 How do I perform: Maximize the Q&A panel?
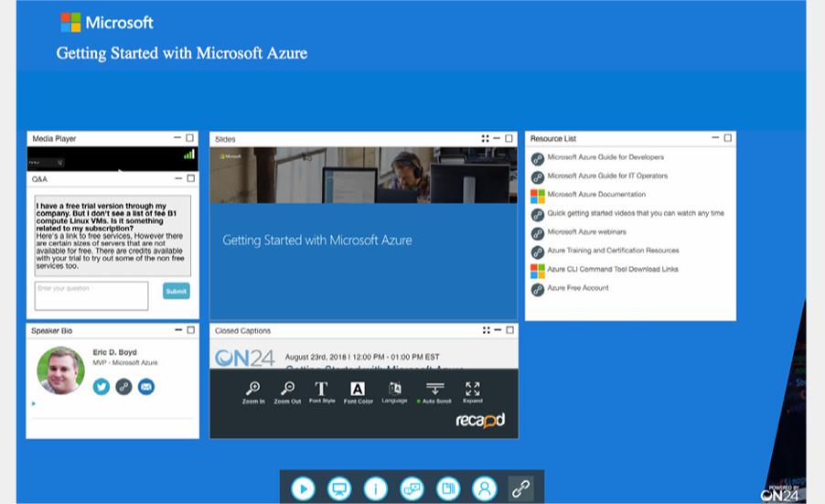click(x=191, y=178)
